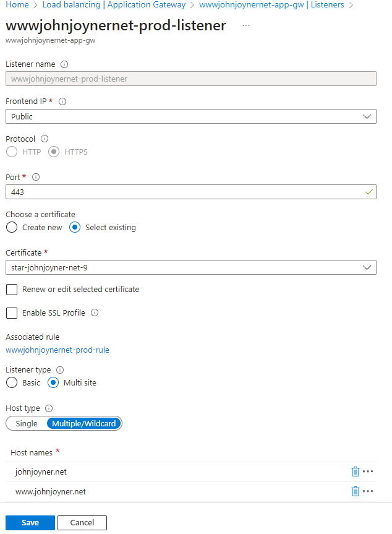
Task: Click info icon next to Protocol label
Action: pyautogui.click(x=44, y=139)
